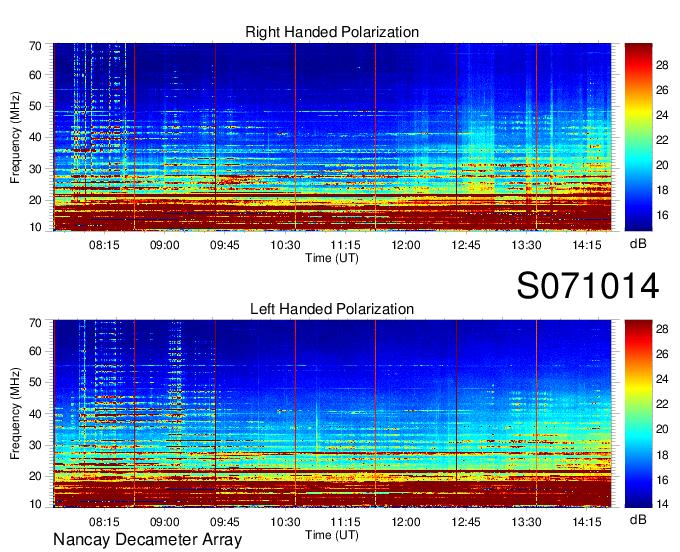The width and height of the screenshot is (680, 552).
Task: Click the 28 dB tick on Left Handed colorbar
Action: tap(662, 329)
